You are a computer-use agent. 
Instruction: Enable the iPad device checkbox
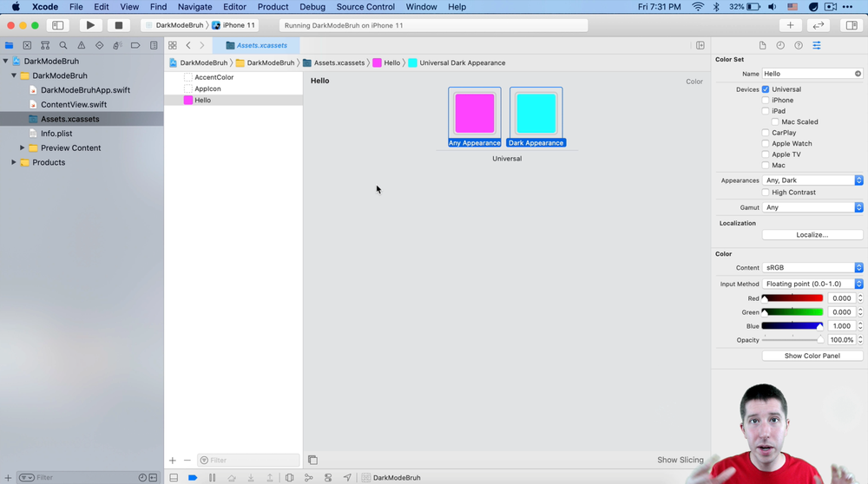click(x=766, y=111)
